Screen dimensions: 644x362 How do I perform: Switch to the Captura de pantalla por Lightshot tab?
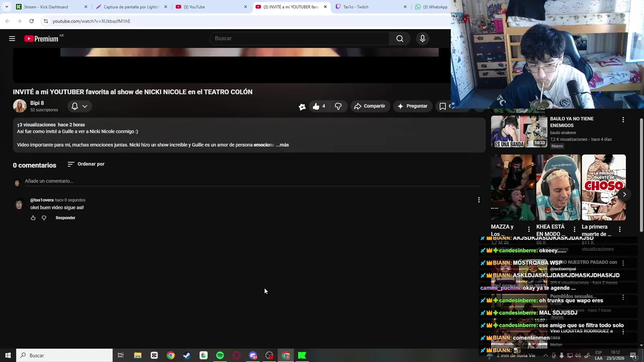pyautogui.click(x=131, y=7)
